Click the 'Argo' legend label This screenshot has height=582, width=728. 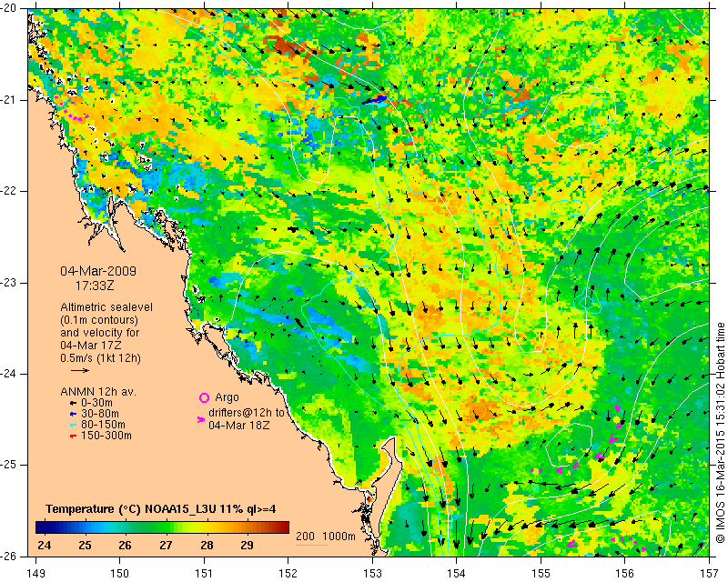tap(227, 397)
